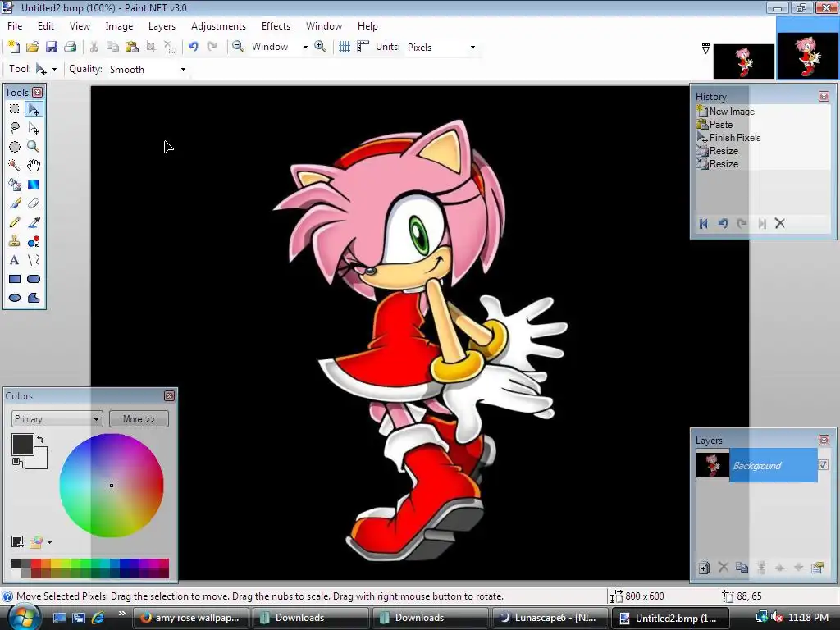Select the Recolor tool
Viewport: 840px width, 630px height.
point(34,242)
